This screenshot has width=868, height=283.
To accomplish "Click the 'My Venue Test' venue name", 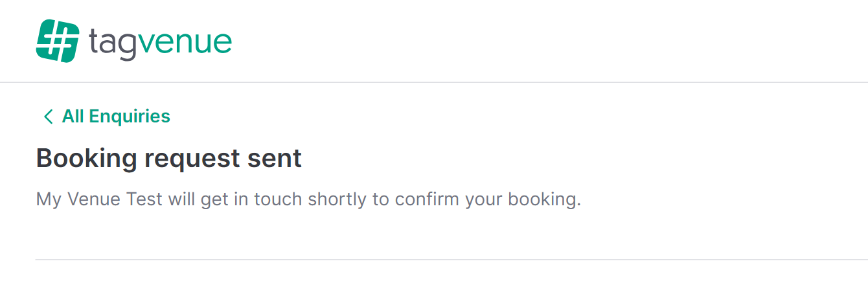I will (x=100, y=199).
